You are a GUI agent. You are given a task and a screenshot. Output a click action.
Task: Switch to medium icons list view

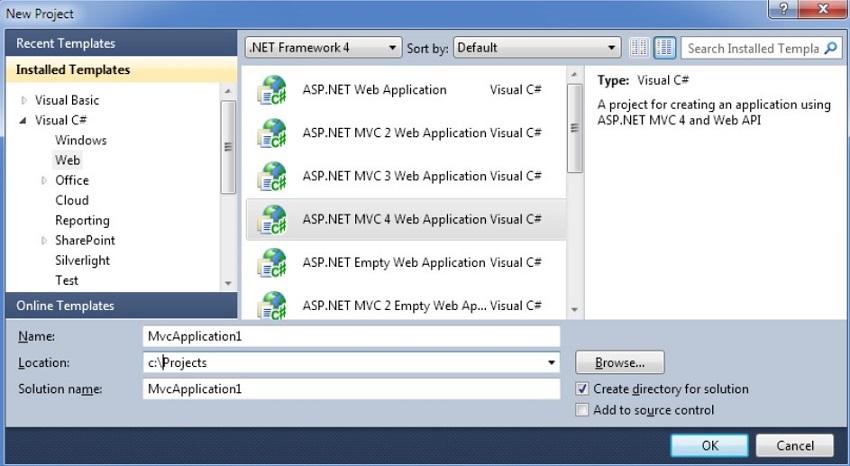[665, 48]
